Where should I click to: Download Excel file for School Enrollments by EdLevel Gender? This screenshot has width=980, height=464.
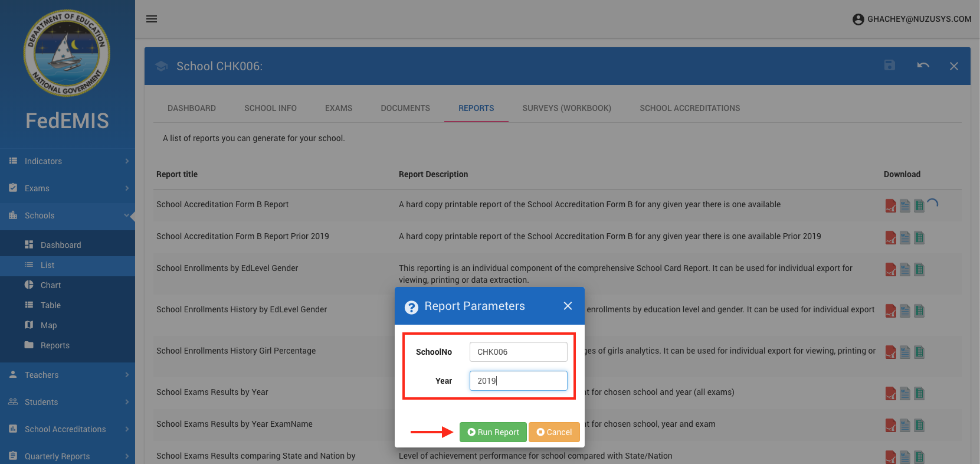point(919,269)
